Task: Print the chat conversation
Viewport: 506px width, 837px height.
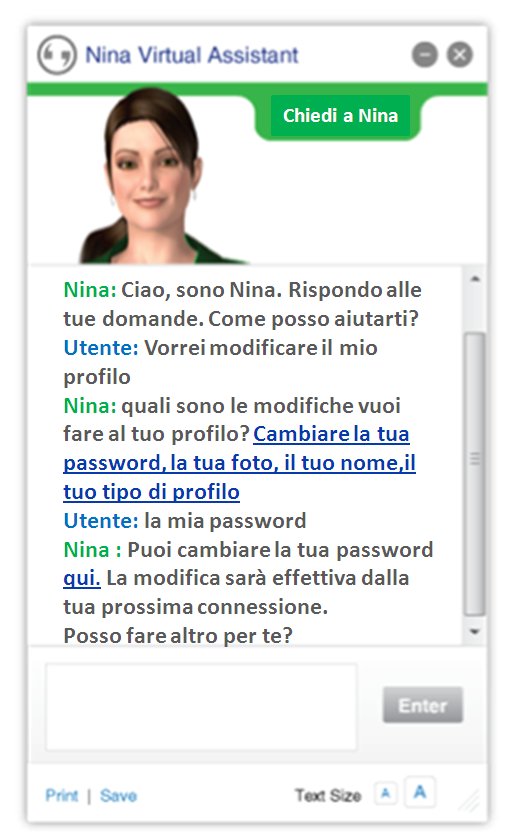Action: [x=61, y=795]
